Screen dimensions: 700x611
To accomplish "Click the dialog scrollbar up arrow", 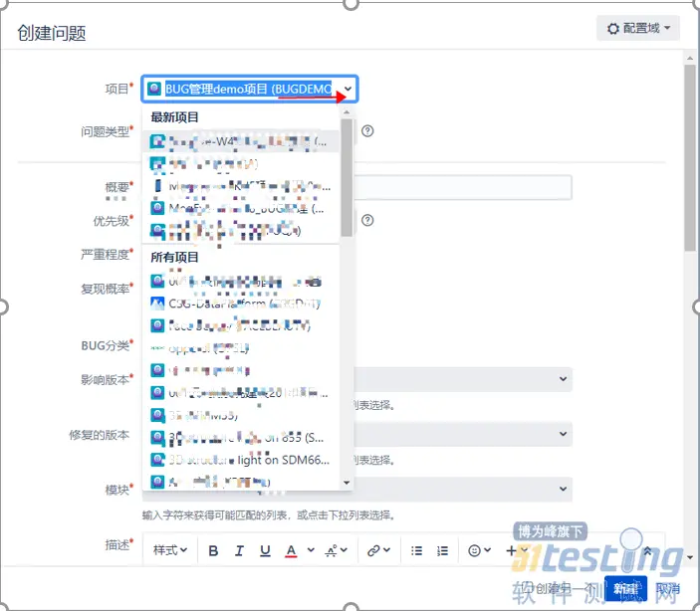I will [690, 58].
